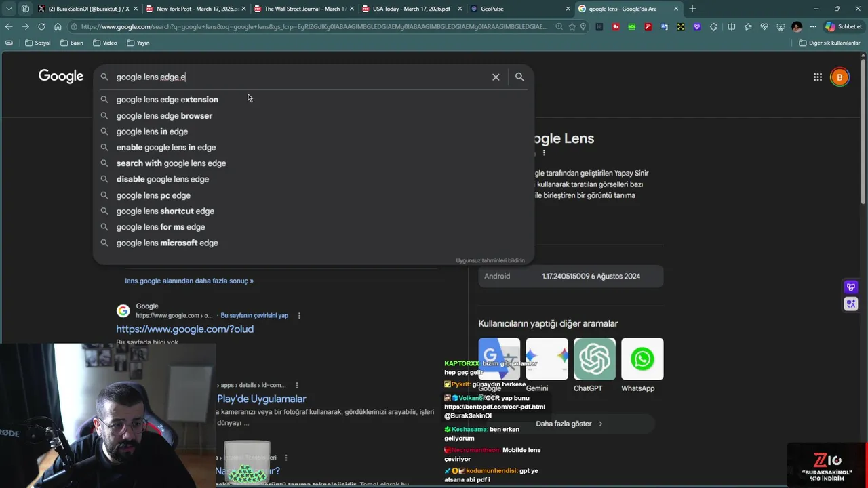
Task: Select suggestion 'enable google lens in edge'
Action: pyautogui.click(x=313, y=148)
